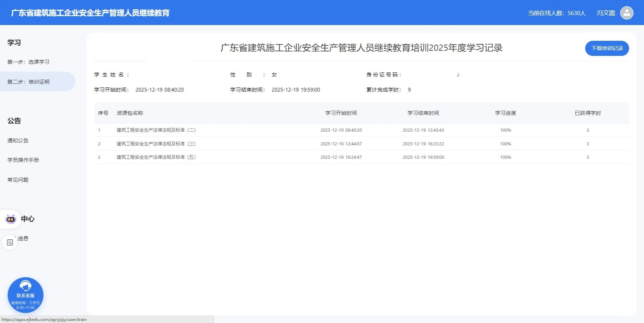The height and width of the screenshot is (323, 644).
Task: Open the 通知公告 announcements page
Action: coord(18,140)
